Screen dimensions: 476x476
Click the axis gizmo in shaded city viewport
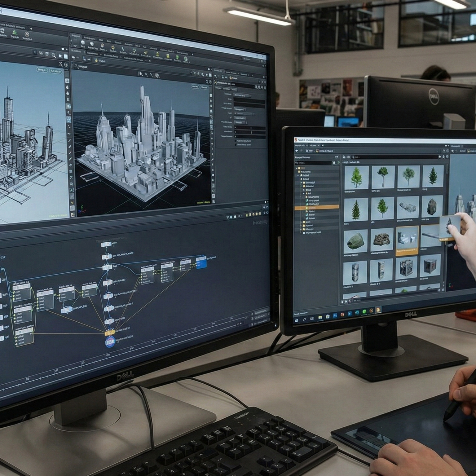point(82,209)
